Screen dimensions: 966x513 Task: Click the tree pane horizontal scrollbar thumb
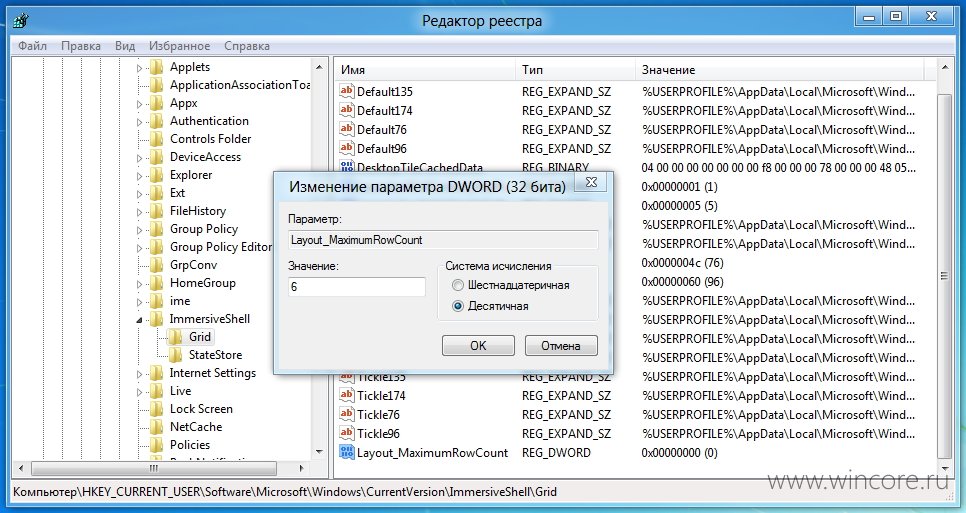pos(154,469)
